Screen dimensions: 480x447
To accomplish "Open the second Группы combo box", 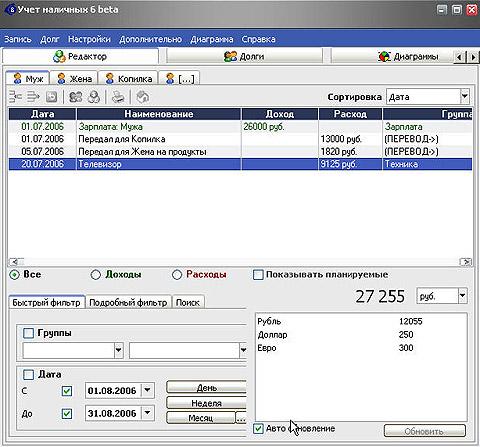I will pyautogui.click(x=243, y=350).
